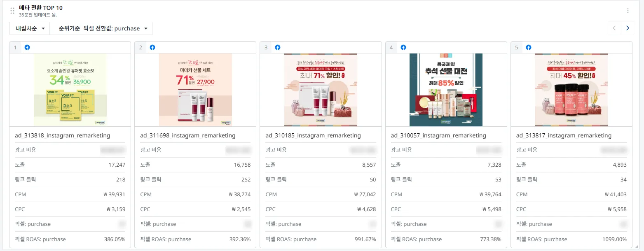The height and width of the screenshot is (251, 644).
Task: Click the 노출 value 17,247
Action: pyautogui.click(x=117, y=165)
